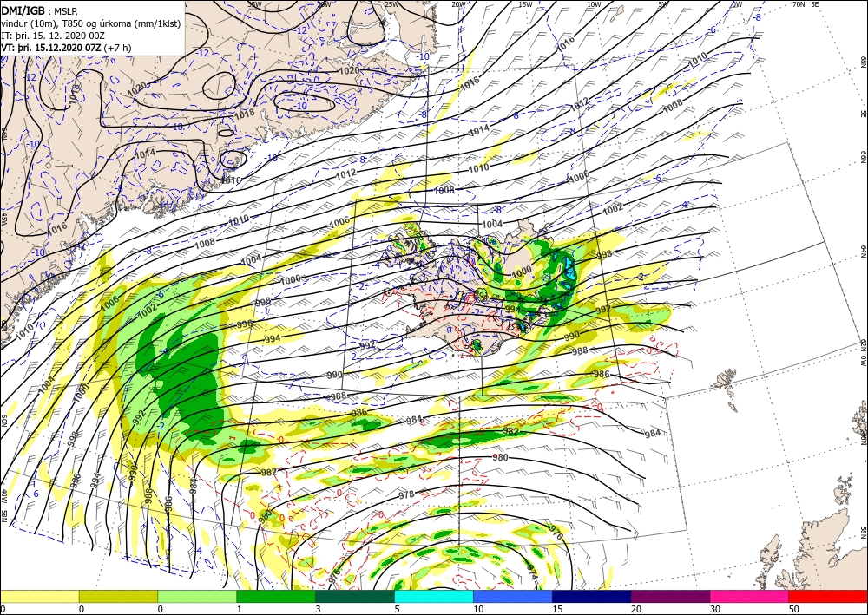Click the "10W" longitude label at top
The image size is (868, 615).
point(594,3)
